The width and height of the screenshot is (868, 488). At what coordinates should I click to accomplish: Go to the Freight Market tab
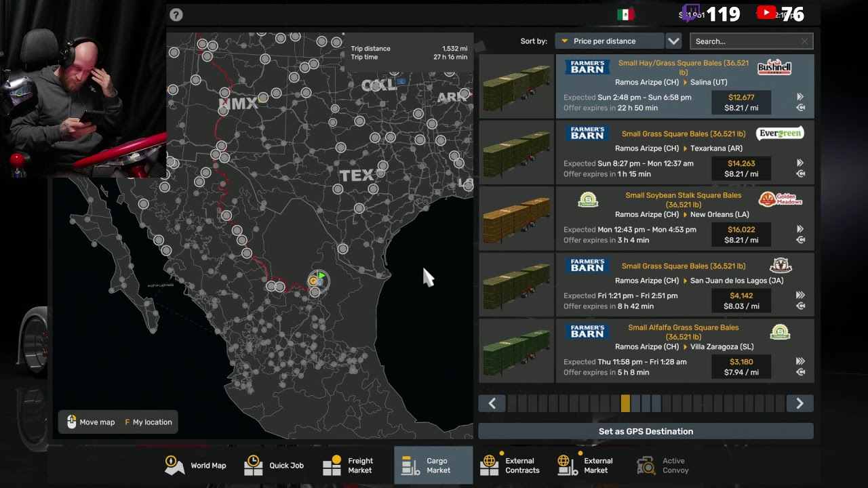coord(349,466)
